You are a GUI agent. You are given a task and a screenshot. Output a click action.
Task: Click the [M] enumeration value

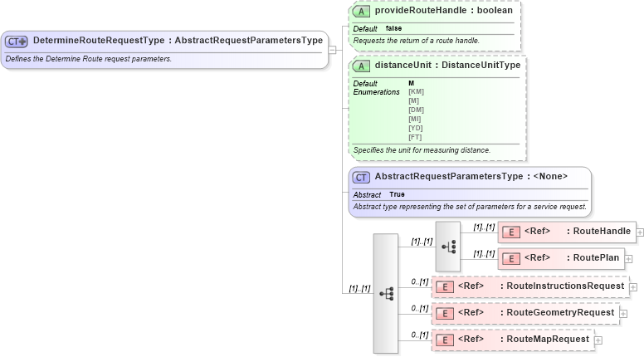(x=413, y=100)
